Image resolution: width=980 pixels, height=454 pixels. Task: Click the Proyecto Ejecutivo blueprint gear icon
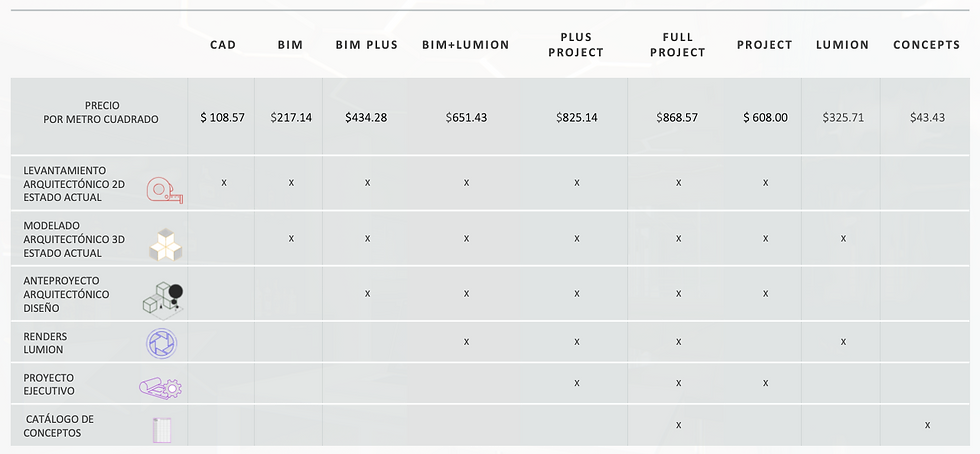[161, 388]
